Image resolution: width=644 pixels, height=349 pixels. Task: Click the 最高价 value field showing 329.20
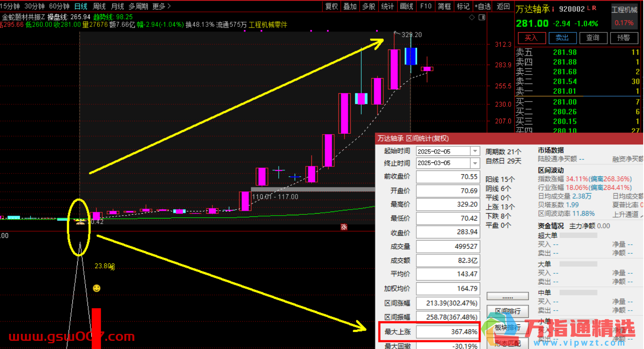point(448,204)
